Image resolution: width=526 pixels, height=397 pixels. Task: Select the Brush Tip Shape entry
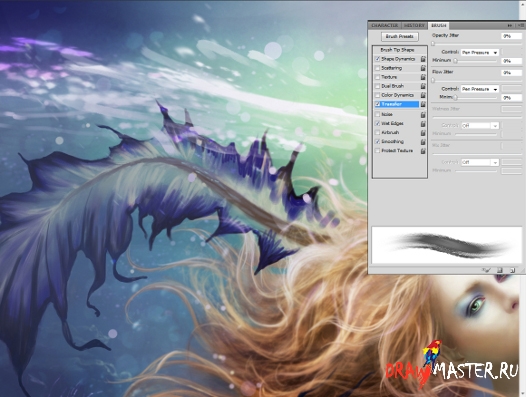pos(397,50)
